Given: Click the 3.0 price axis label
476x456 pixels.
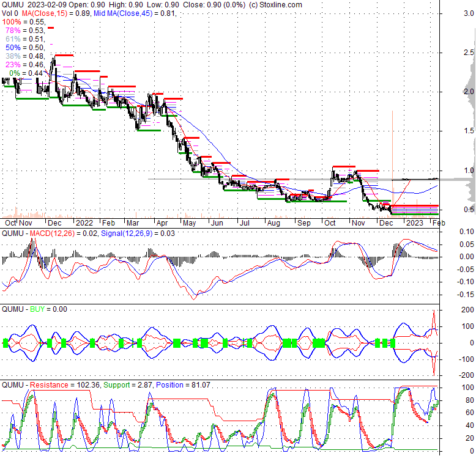Looking at the screenshot, I should click(x=469, y=13).
